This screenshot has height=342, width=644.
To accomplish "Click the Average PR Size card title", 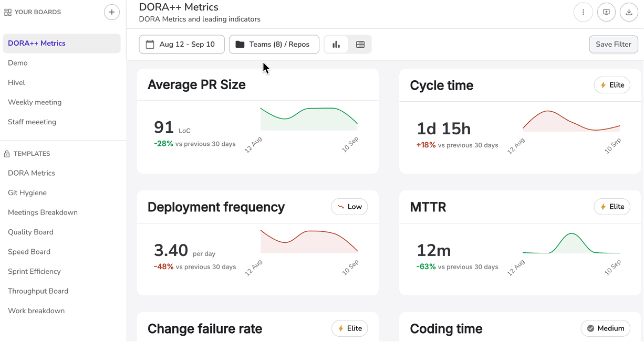I will point(196,85).
